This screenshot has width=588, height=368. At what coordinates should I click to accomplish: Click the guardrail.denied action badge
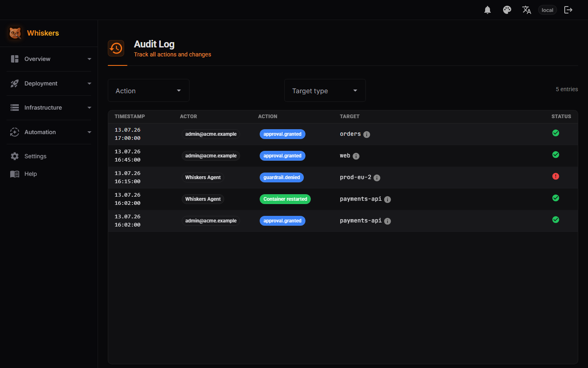click(282, 177)
